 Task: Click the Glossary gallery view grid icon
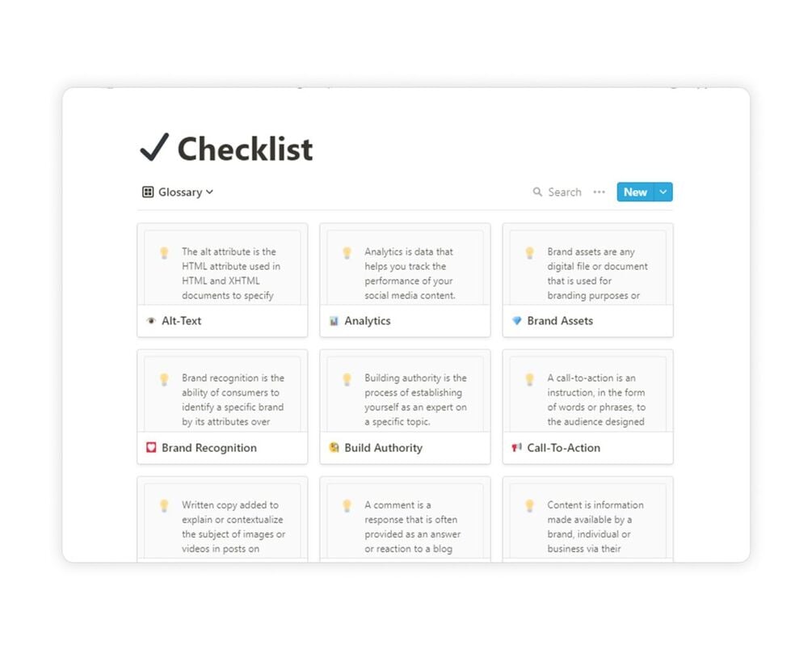(148, 192)
